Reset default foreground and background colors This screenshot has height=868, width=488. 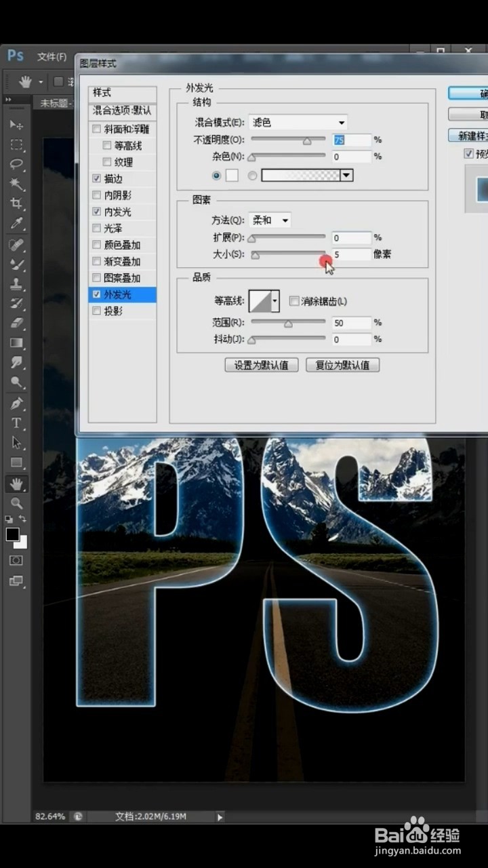(9, 519)
